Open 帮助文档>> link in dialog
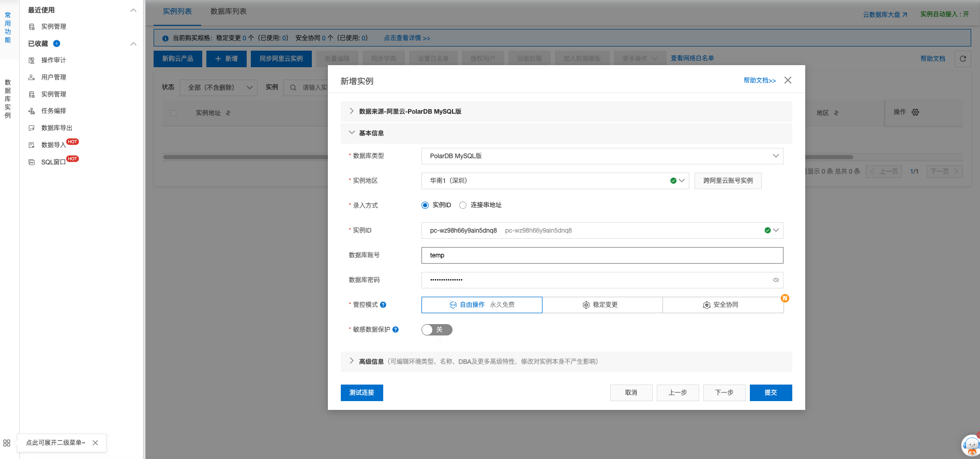Viewport: 980px width, 459px height. point(760,81)
